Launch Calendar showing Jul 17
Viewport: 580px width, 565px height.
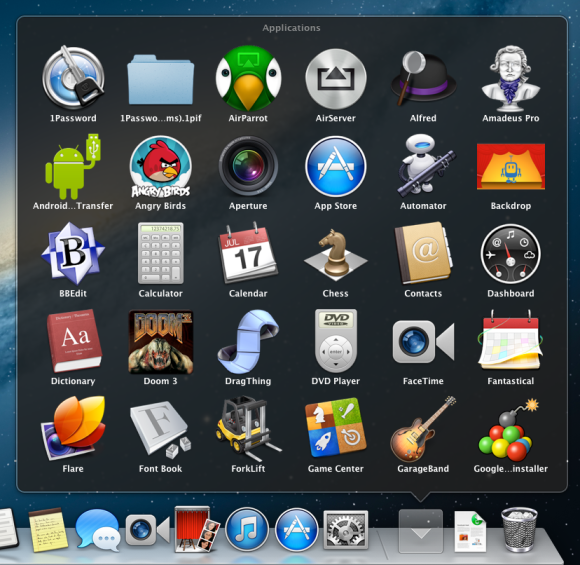[248, 253]
